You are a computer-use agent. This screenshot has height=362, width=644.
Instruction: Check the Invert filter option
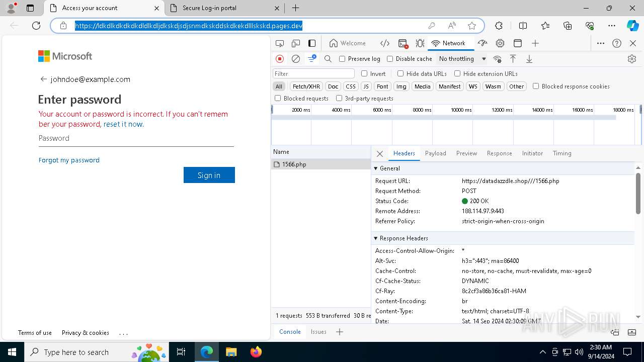coord(364,73)
